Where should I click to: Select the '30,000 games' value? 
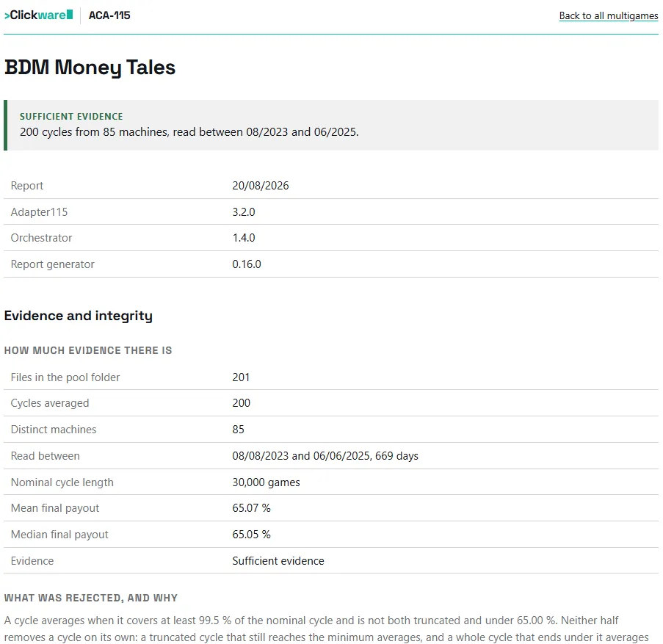pos(266,482)
